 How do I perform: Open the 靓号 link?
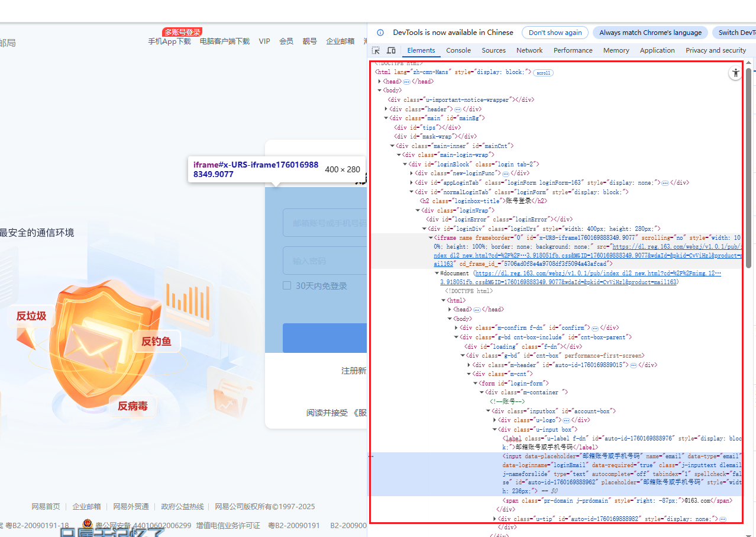(310, 41)
